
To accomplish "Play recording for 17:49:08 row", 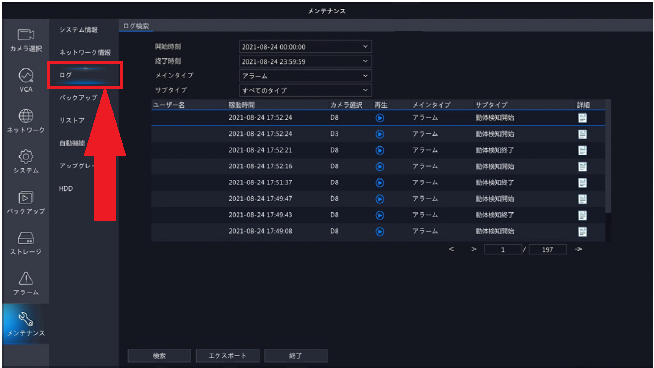I will [380, 232].
